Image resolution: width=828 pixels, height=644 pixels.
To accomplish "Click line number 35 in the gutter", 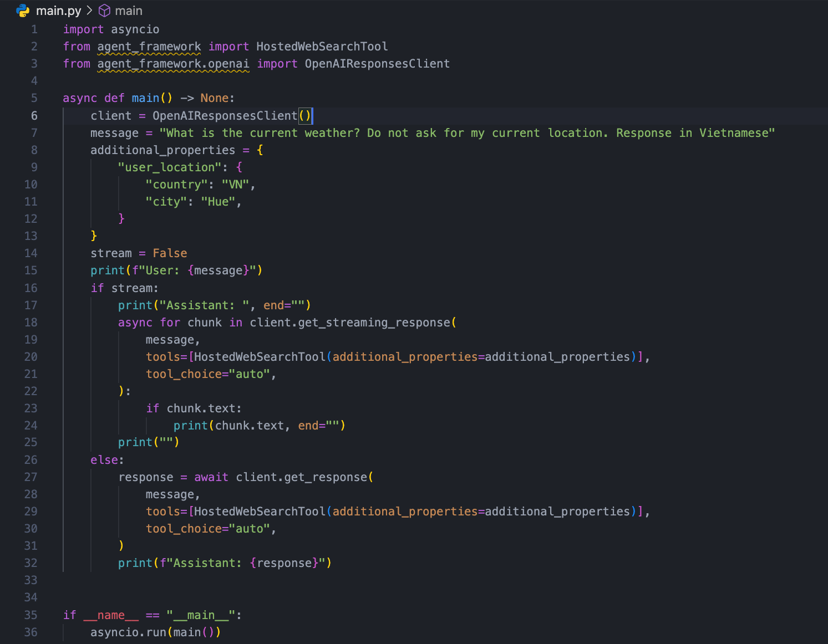I will pyautogui.click(x=31, y=615).
